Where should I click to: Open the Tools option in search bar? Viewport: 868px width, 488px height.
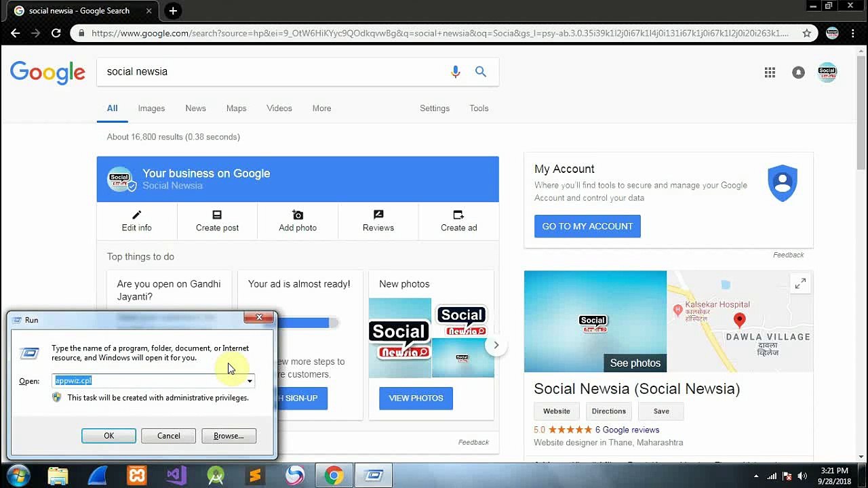tap(479, 108)
